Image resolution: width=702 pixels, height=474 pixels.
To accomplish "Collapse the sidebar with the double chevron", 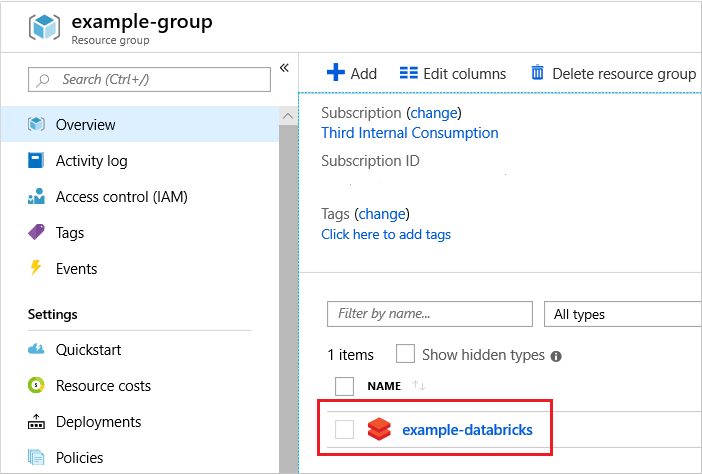I will [x=284, y=68].
